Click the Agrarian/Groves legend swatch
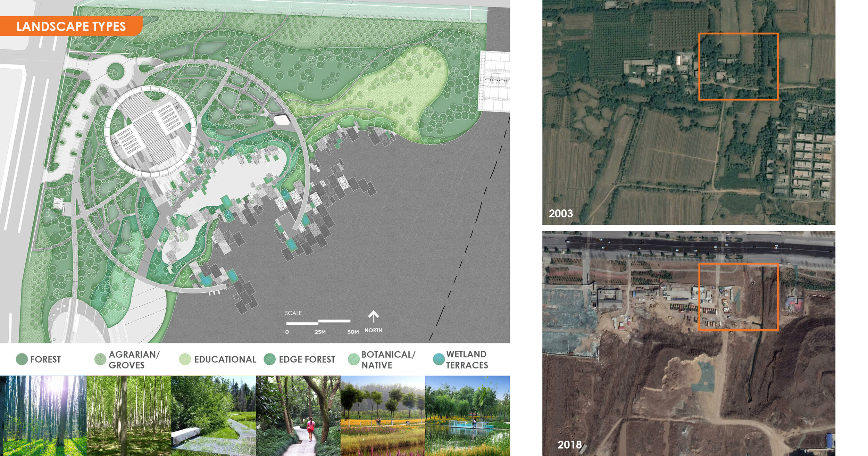Screen dimensions: 868x456 pos(100,359)
